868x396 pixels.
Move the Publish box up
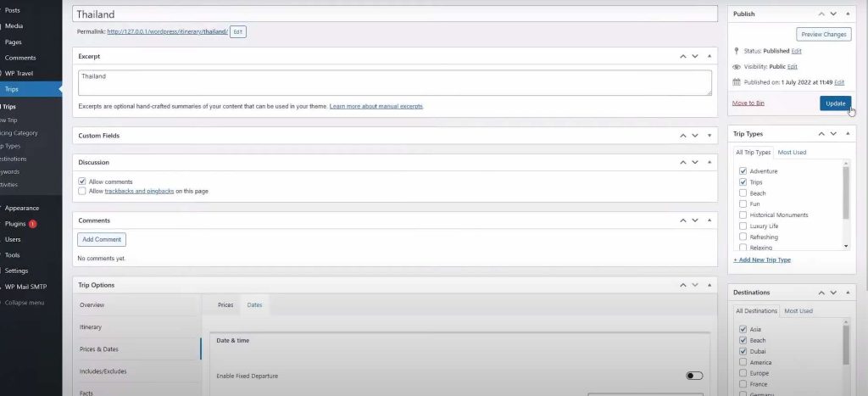point(821,14)
